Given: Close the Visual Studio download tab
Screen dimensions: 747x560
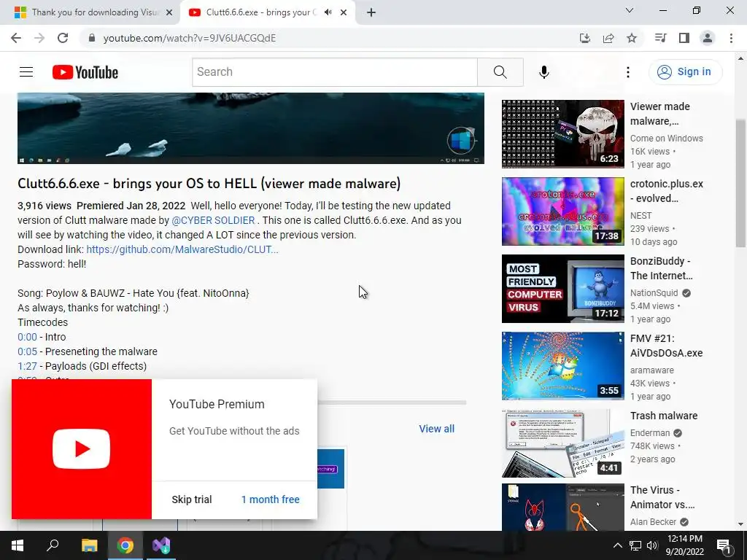Looking at the screenshot, I should 169,12.
